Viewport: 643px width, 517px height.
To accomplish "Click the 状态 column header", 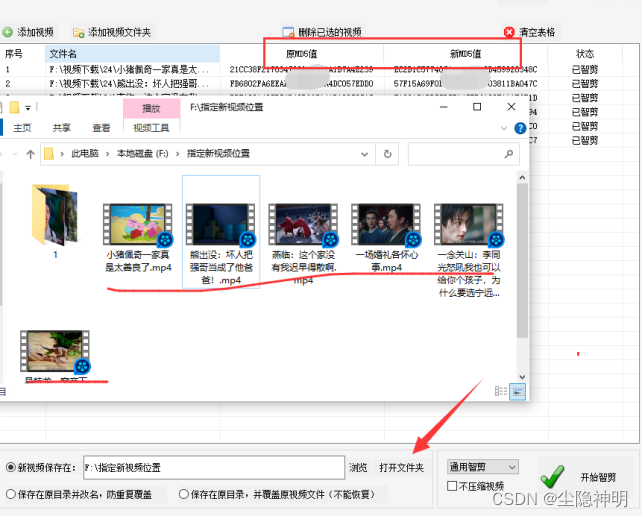I will point(585,54).
